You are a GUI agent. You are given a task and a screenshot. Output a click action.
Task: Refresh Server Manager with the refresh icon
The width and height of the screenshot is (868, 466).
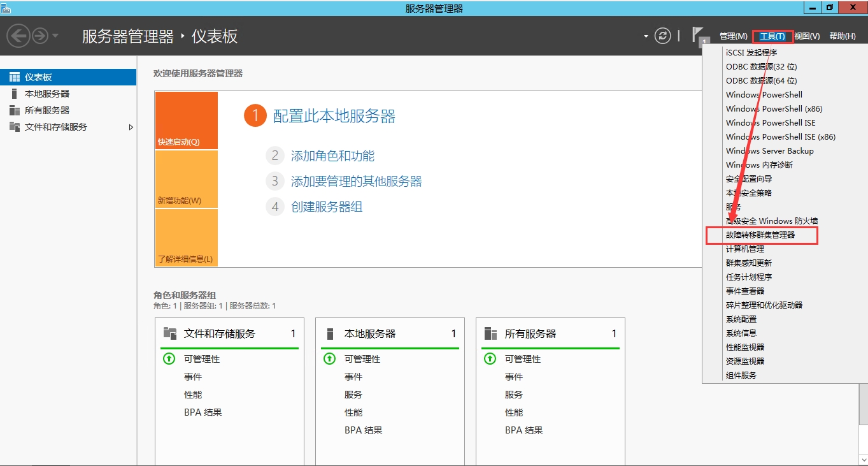662,36
